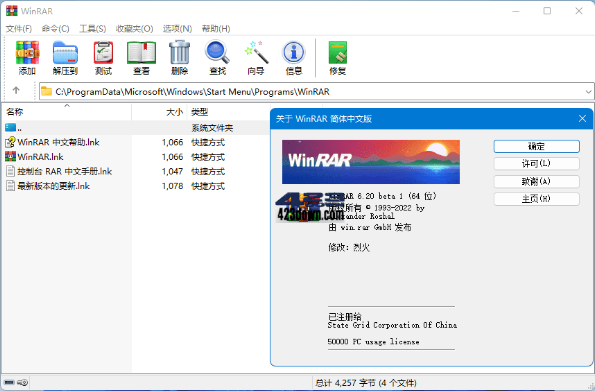Viewport: 595px width, 391px height.
Task: Click the 致谢(A) acknowledgments button
Action: (x=536, y=181)
